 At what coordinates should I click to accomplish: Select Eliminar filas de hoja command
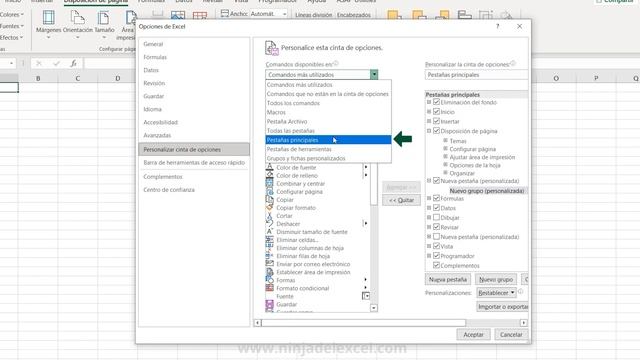[303, 256]
